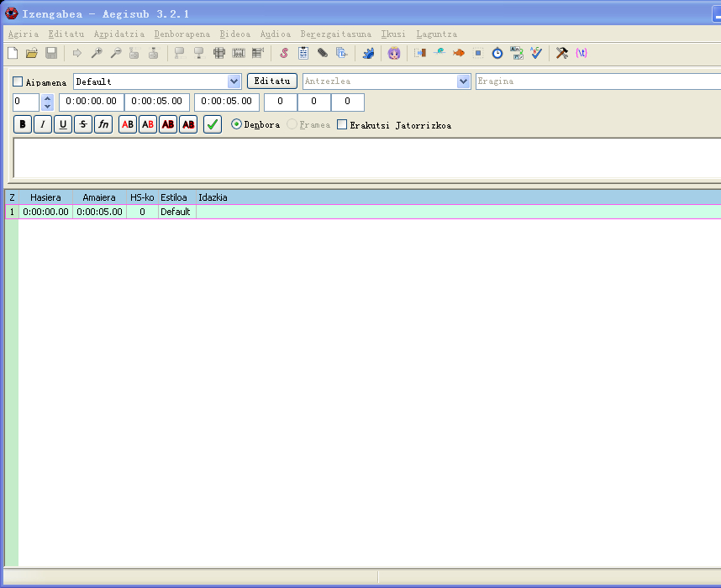
Task: Expand the Antzezlea combo box arrow
Action: 463,81
